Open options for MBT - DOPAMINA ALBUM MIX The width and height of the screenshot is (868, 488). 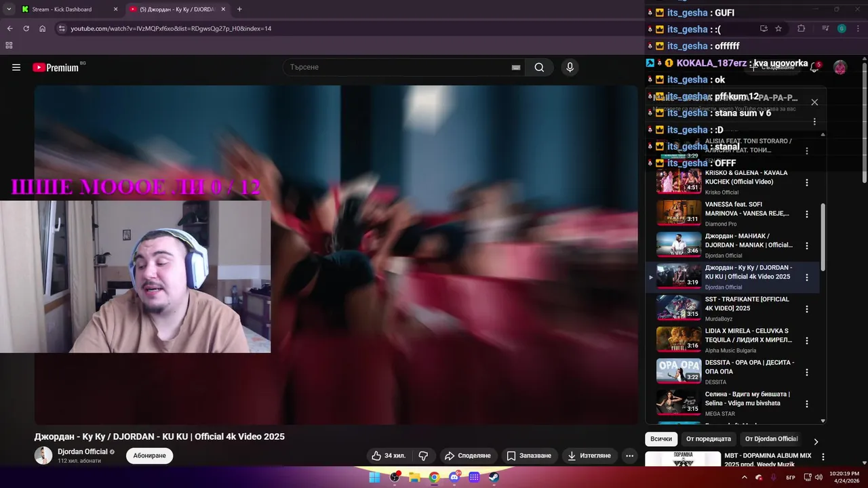coord(823,457)
